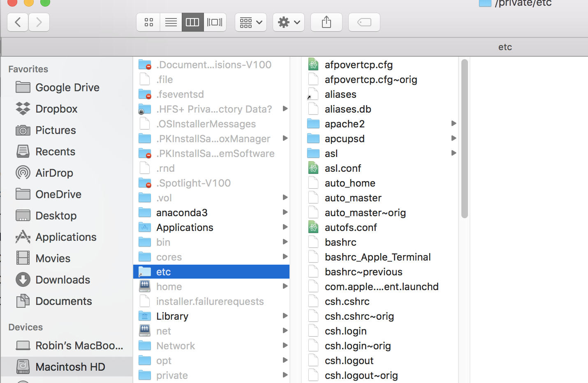Screen dimensions: 588x383
Task: Click the Google Drive favorite in the sidebar
Action: coord(67,87)
